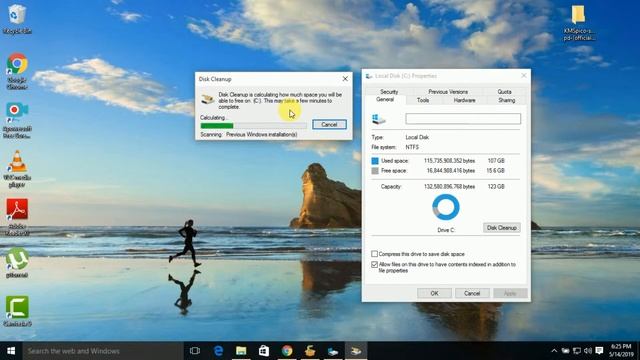Click the drive icon beside the label field
The width and height of the screenshot is (640, 360).
pyautogui.click(x=378, y=119)
